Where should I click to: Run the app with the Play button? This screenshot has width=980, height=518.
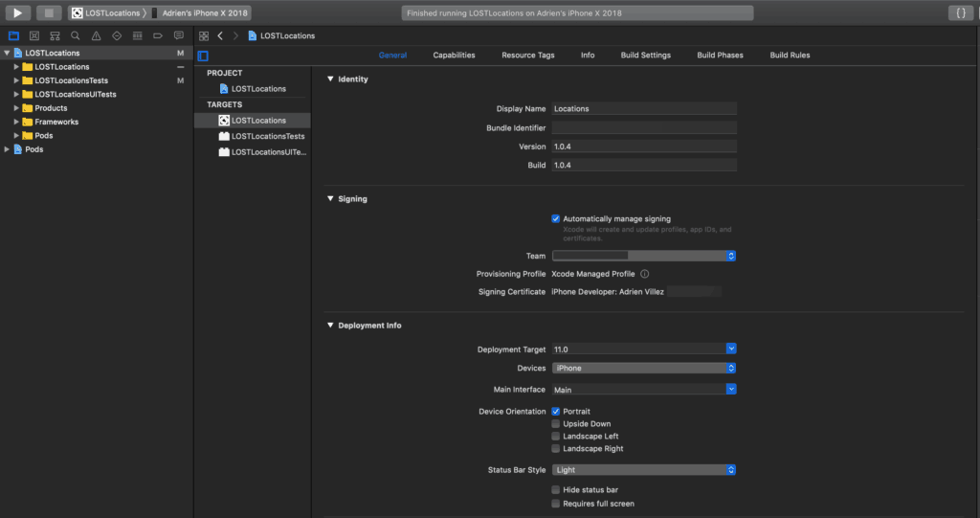[x=18, y=12]
